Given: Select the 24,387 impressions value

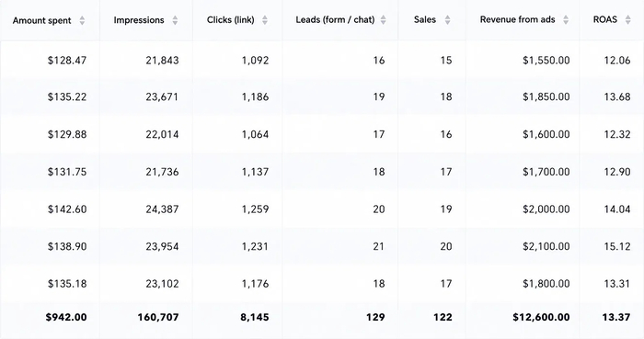Looking at the screenshot, I should [162, 209].
